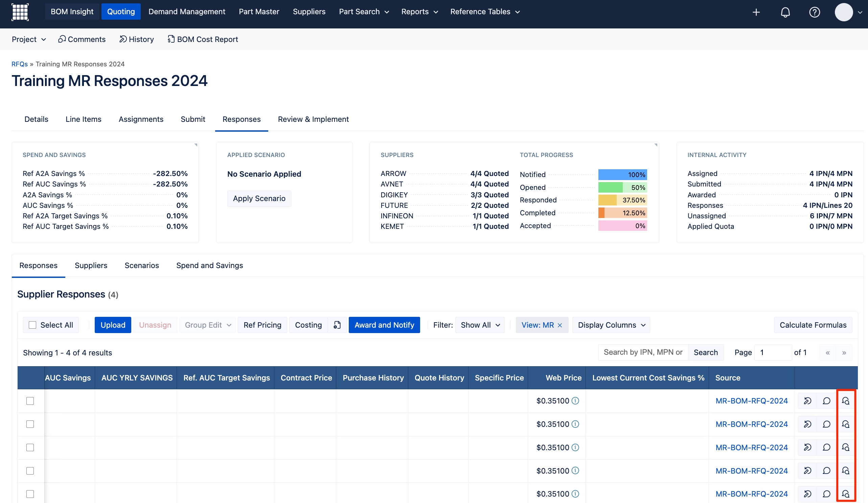Screen dimensions: 868x503
Task: Click export document icon beside Costing
Action: (x=337, y=325)
